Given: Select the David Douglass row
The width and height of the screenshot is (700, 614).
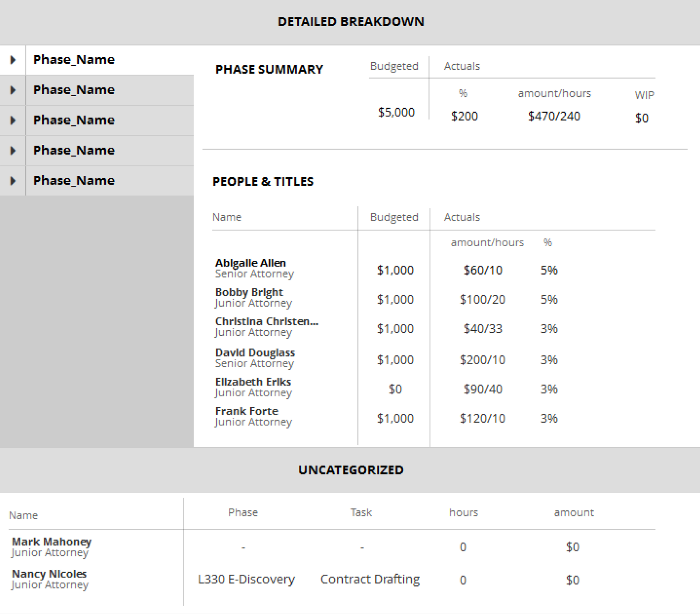Looking at the screenshot, I should 255,353.
